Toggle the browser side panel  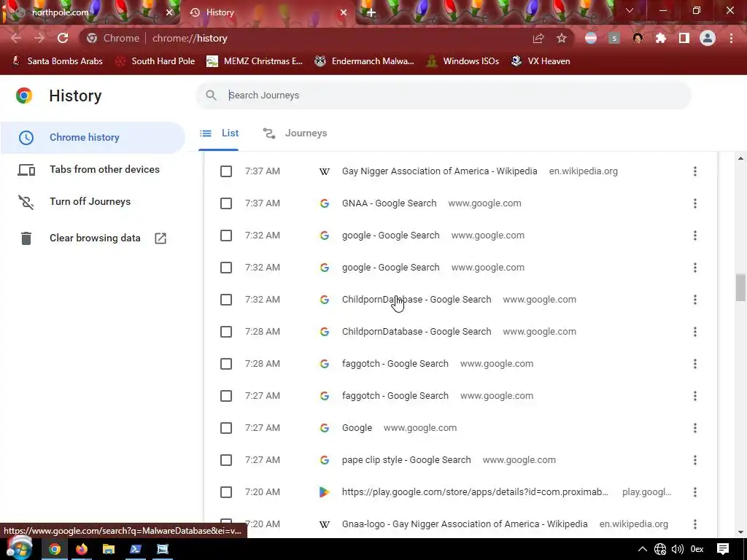[684, 38]
